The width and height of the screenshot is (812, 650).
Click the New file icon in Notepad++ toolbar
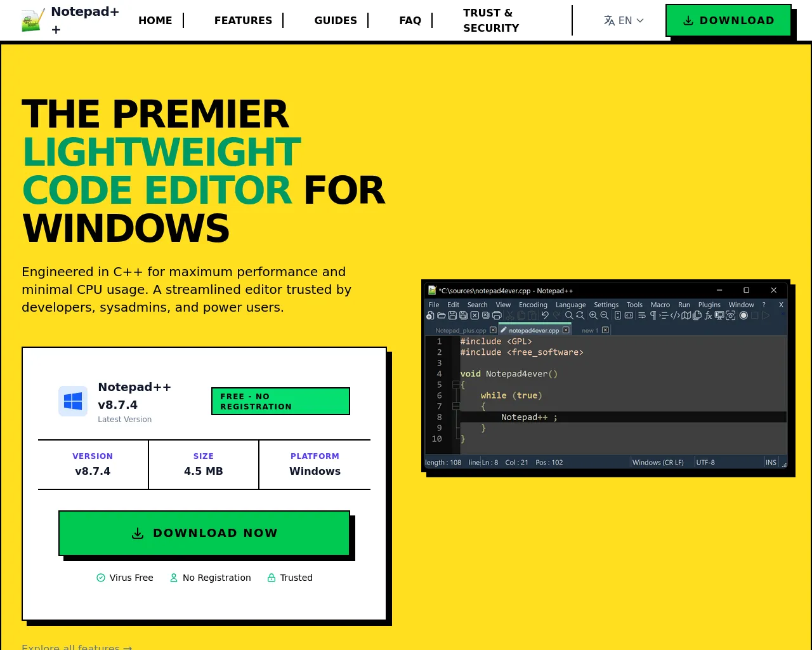point(430,315)
